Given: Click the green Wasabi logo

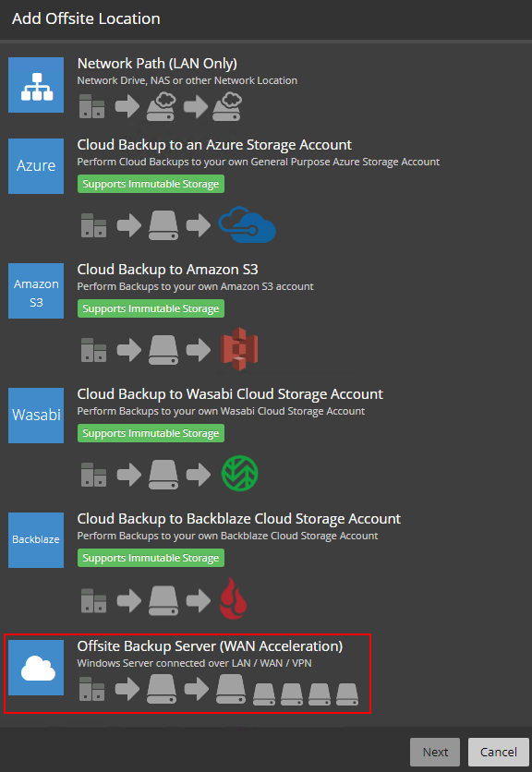Looking at the screenshot, I should pos(240,474).
